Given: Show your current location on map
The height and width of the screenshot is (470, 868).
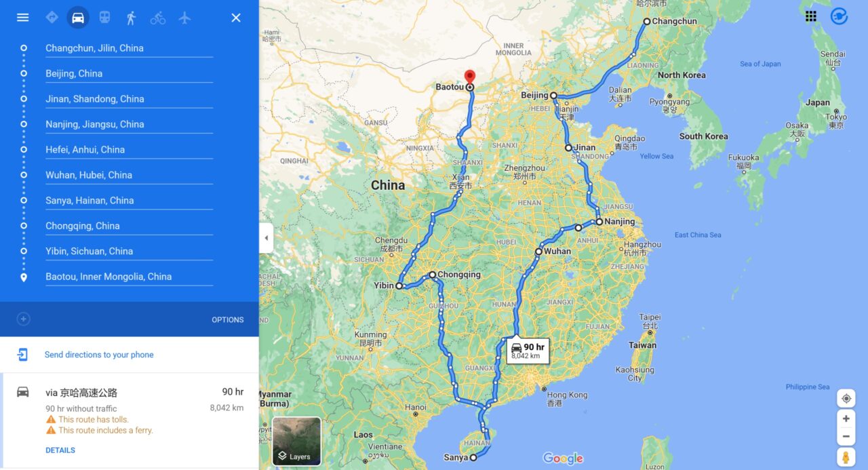Looking at the screenshot, I should point(846,398).
